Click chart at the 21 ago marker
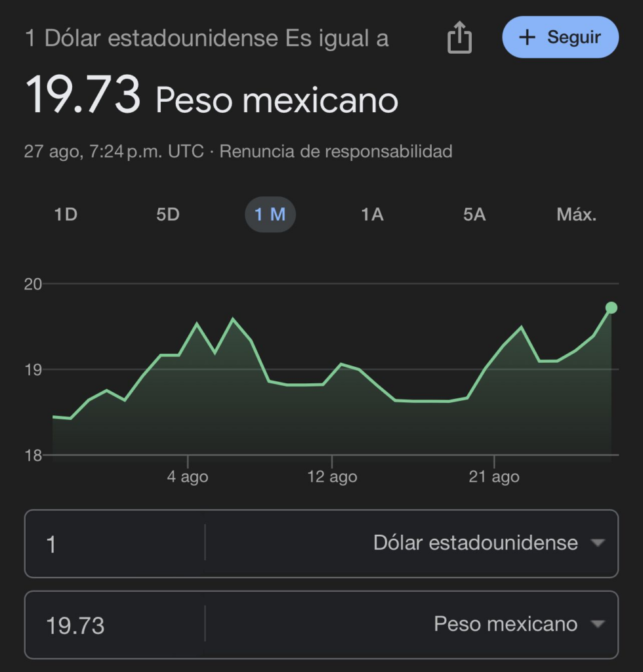The image size is (643, 672). (x=494, y=476)
